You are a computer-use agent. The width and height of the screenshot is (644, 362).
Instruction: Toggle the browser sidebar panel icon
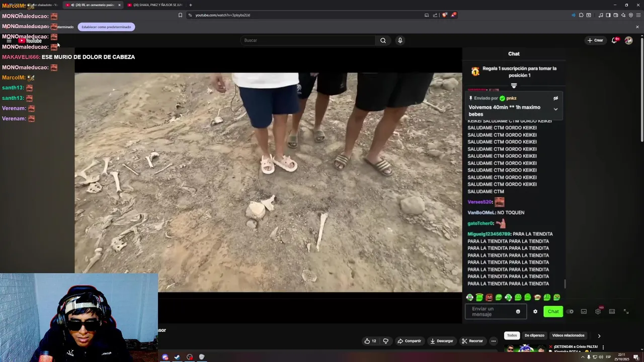(608, 15)
